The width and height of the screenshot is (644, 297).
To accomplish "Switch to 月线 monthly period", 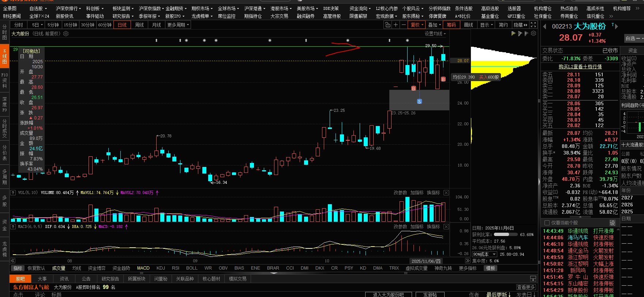I will 157,25.
